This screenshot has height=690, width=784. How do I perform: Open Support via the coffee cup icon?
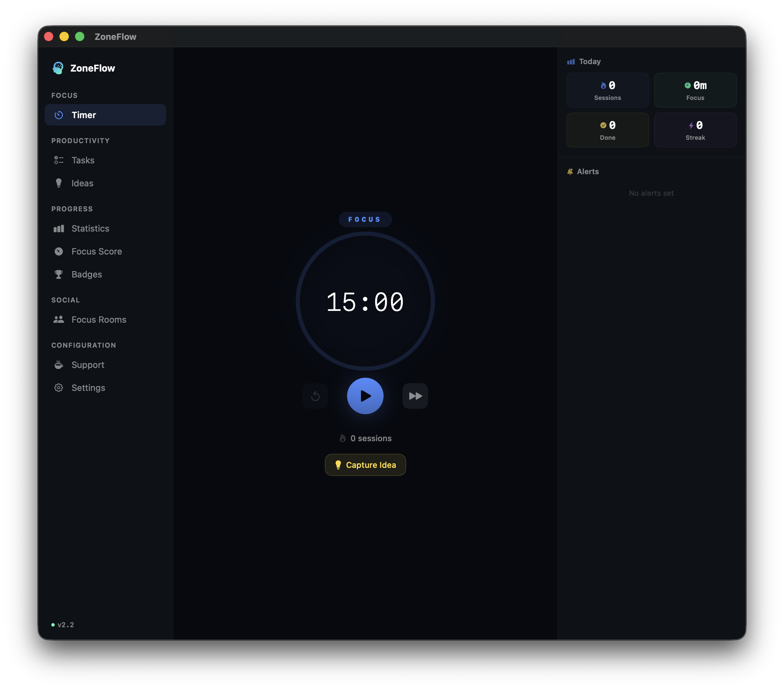(59, 364)
